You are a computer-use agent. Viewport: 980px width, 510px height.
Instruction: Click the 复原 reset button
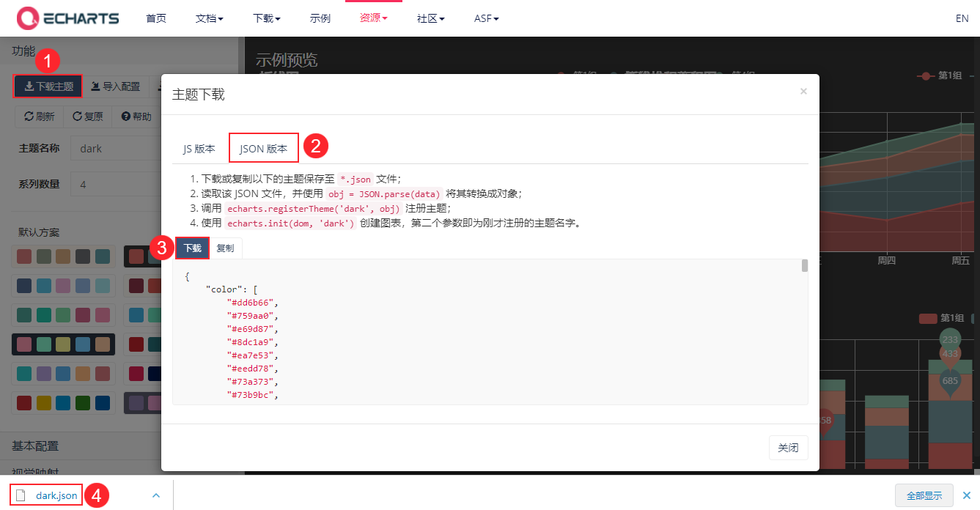88,117
